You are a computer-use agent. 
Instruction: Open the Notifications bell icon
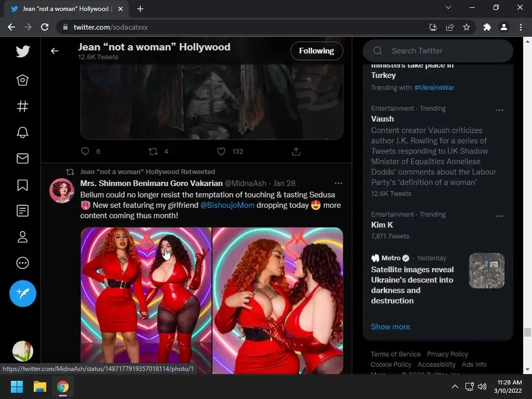coord(23,132)
